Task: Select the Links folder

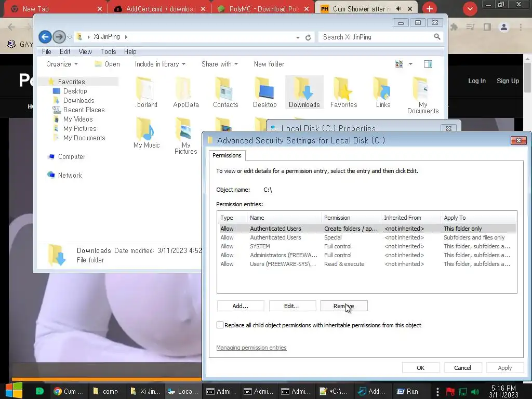Action: pyautogui.click(x=383, y=92)
